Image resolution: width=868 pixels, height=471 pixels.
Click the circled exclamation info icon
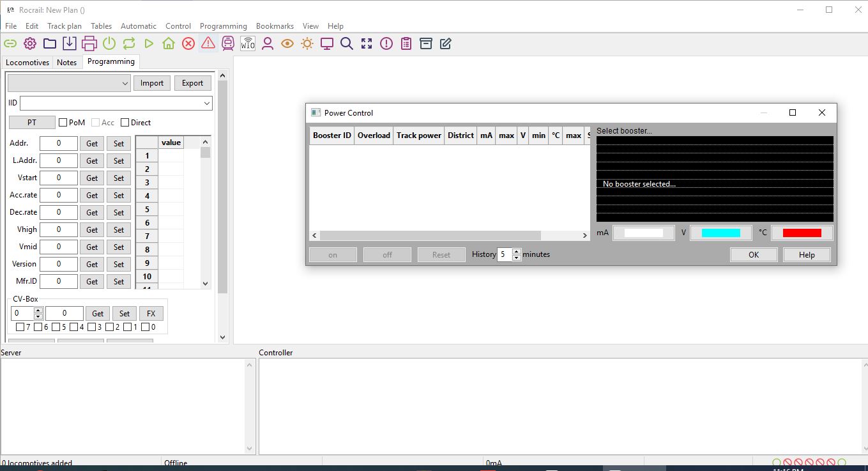[x=386, y=43]
